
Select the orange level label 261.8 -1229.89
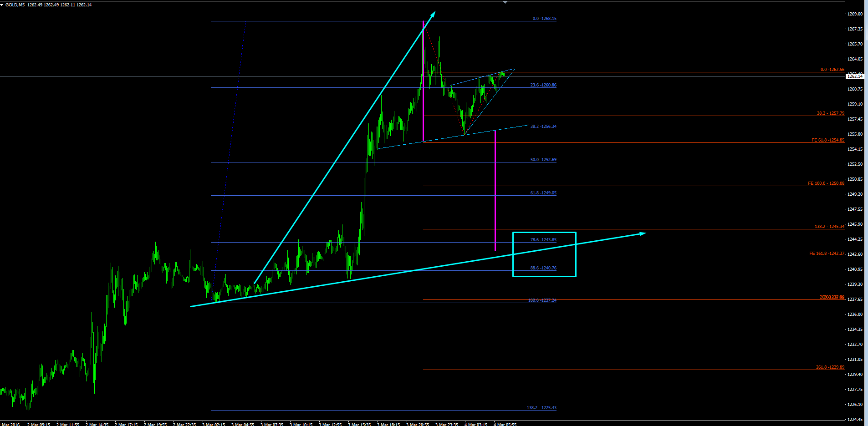(x=830, y=367)
